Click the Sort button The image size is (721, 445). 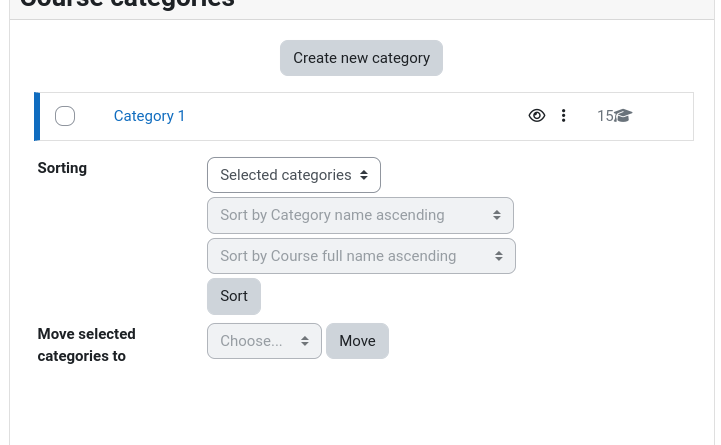coord(234,296)
